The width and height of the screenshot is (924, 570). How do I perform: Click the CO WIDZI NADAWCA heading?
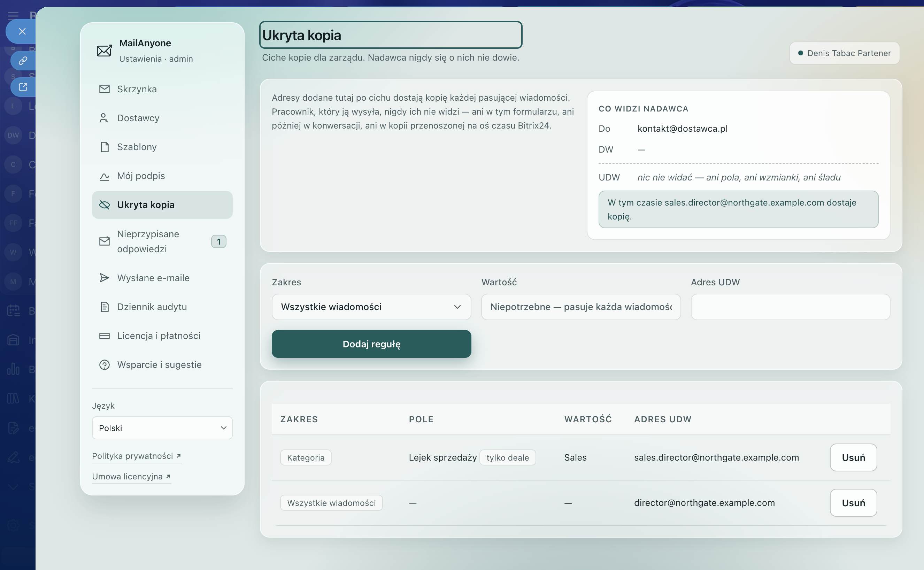pyautogui.click(x=643, y=109)
